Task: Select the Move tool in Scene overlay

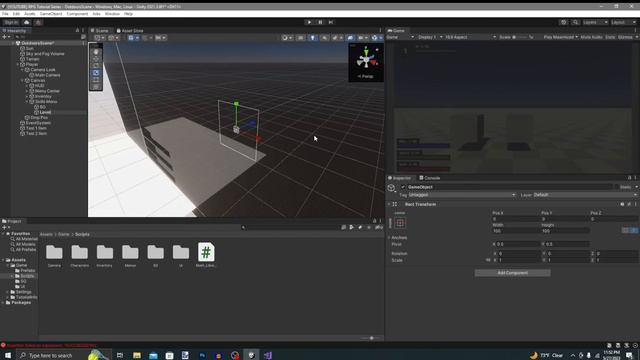Action: coord(96,59)
